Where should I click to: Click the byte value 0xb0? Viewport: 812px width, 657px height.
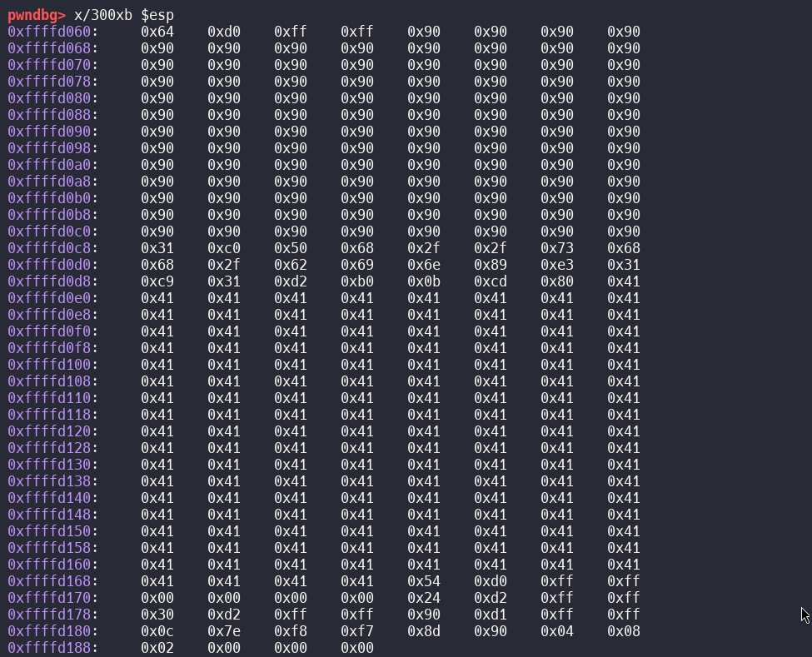357,281
